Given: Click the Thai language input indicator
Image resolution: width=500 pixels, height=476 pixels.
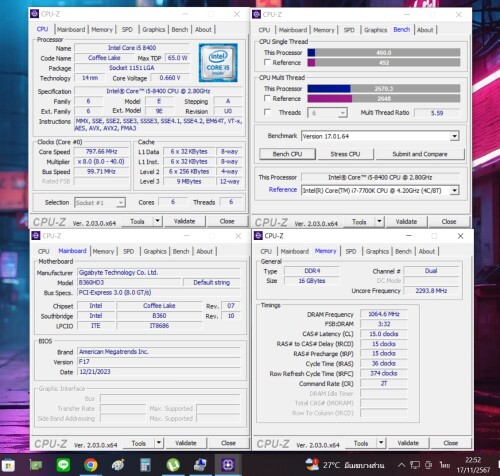Looking at the screenshot, I should (x=445, y=465).
